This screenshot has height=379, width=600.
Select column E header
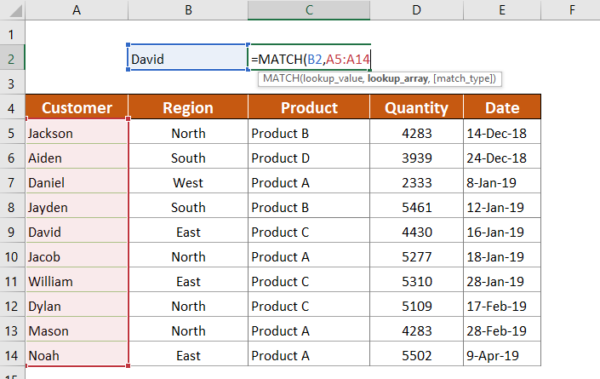[x=502, y=10]
